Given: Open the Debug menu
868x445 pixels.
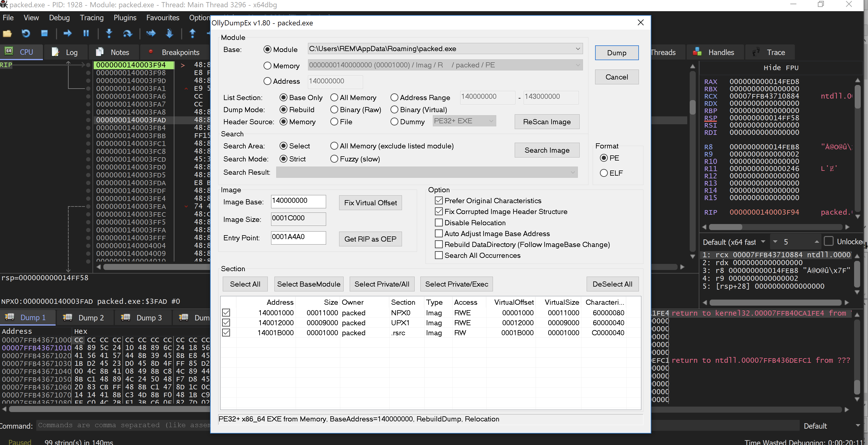Looking at the screenshot, I should coord(59,18).
